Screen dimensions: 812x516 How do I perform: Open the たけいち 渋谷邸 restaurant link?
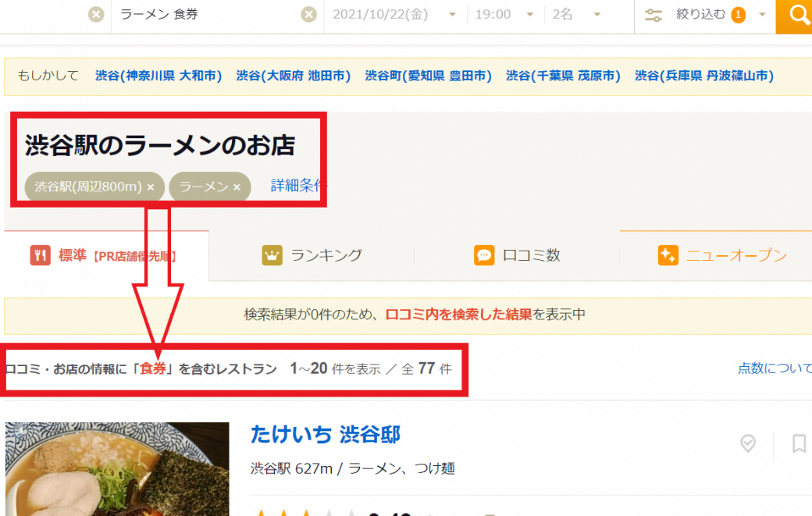pos(326,434)
